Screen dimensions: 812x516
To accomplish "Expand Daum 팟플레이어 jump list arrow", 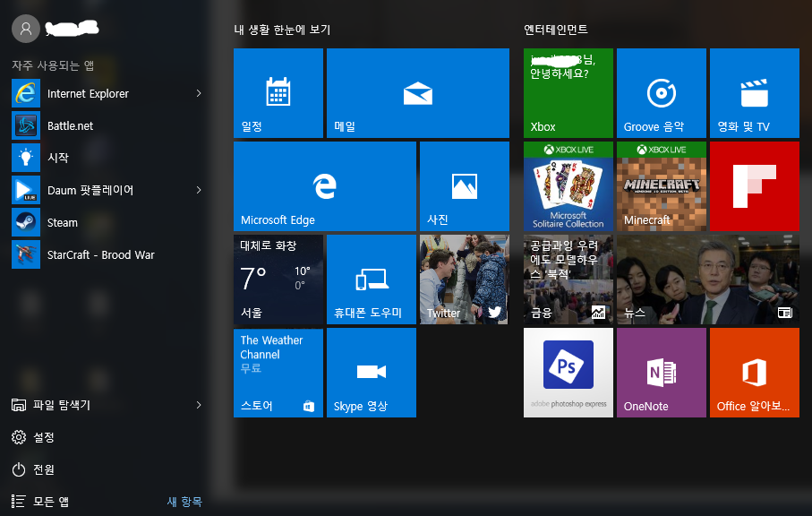I will coord(199,191).
